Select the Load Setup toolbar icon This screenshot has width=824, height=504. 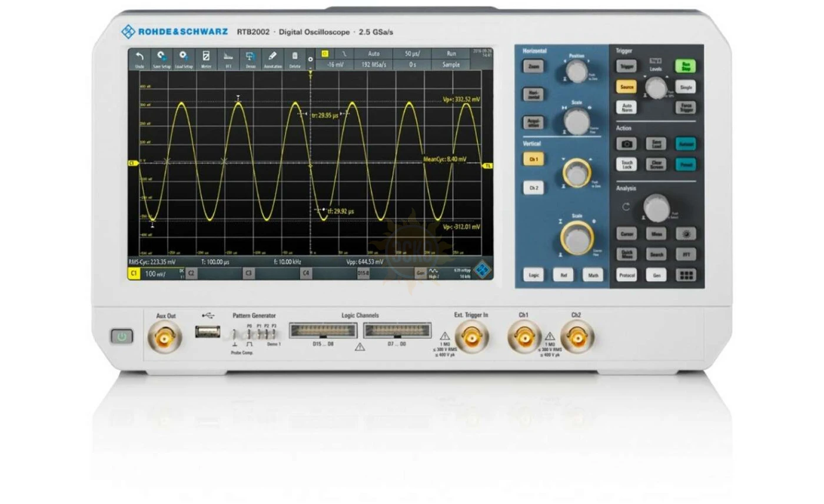pos(184,59)
